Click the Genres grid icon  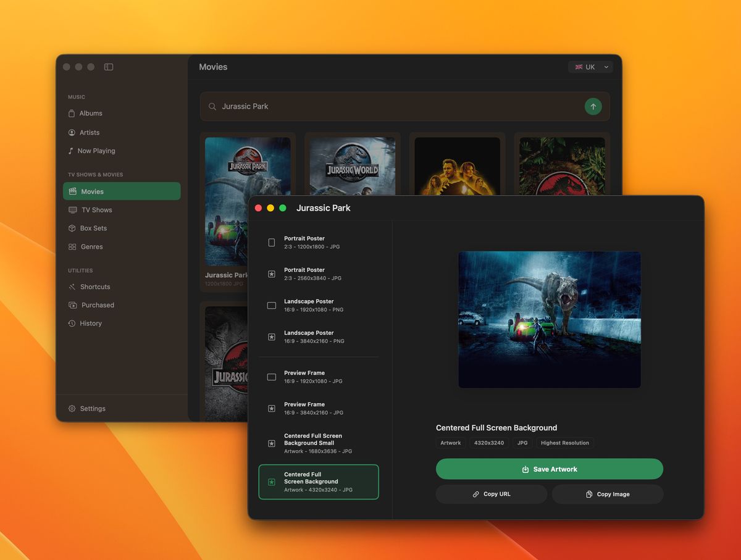(x=72, y=246)
